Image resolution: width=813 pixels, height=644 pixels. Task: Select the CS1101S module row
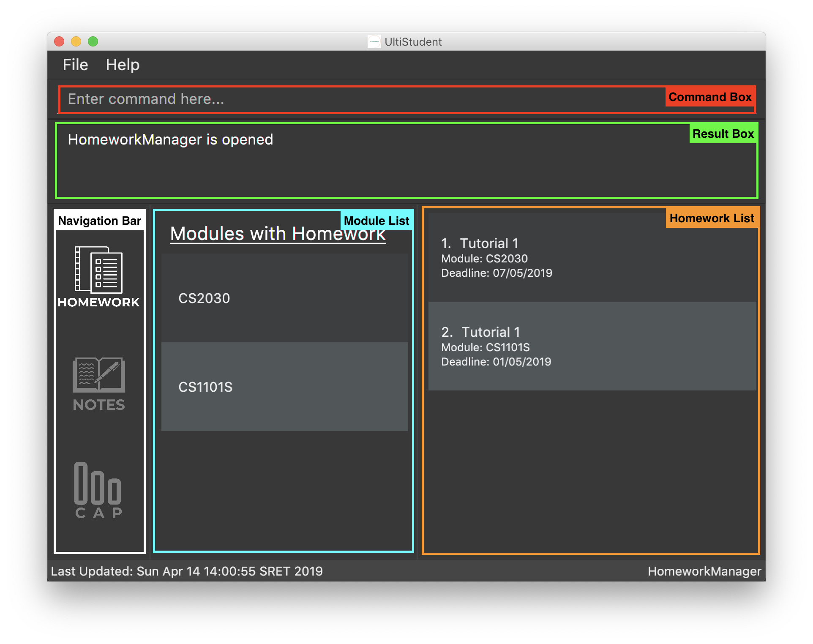point(285,387)
